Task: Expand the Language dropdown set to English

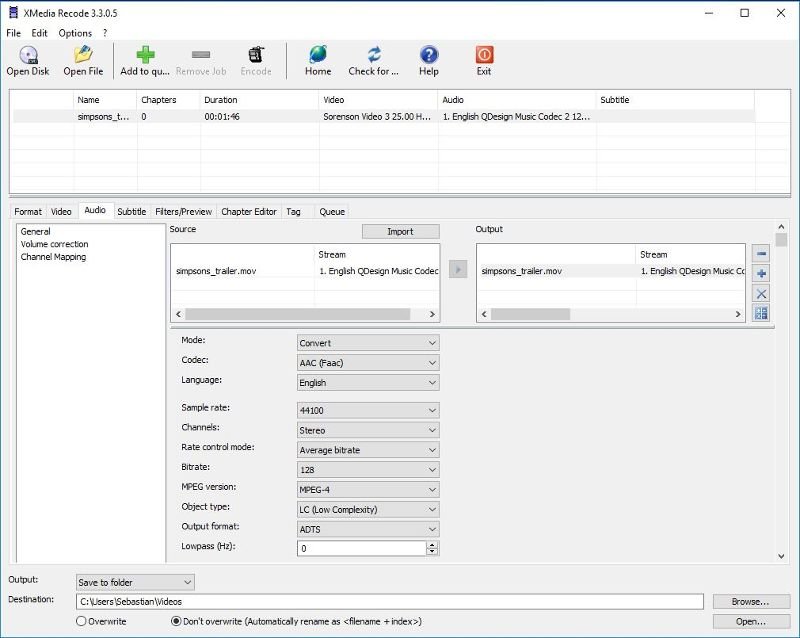Action: [368, 383]
